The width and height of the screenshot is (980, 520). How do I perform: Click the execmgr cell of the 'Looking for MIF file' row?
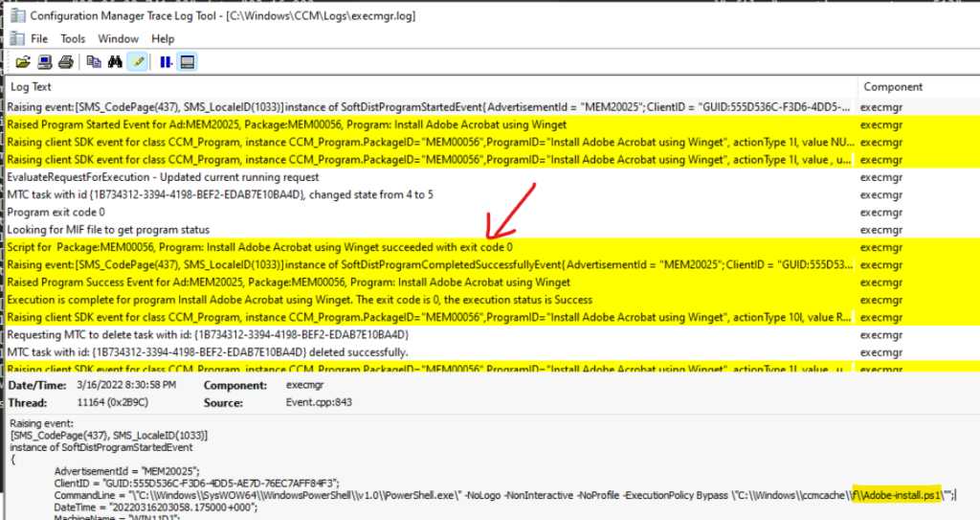881,230
